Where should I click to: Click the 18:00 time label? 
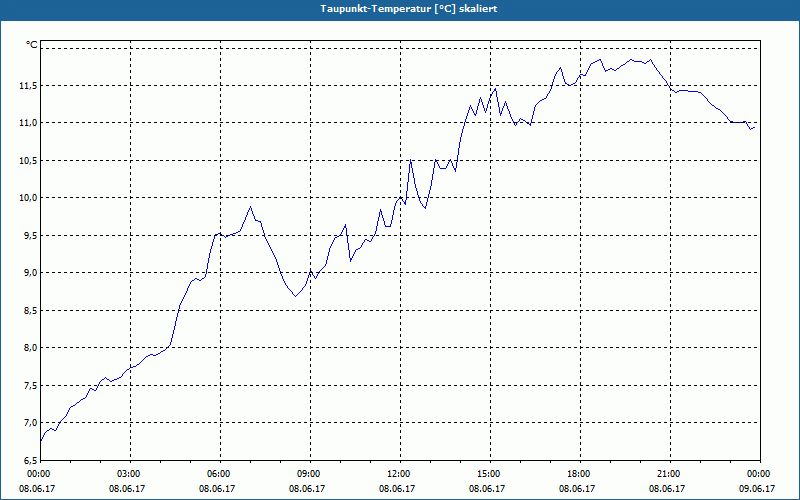point(580,474)
